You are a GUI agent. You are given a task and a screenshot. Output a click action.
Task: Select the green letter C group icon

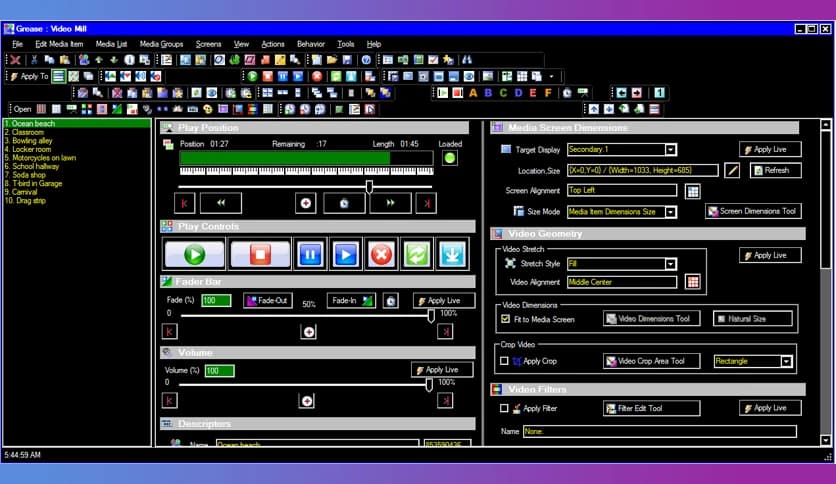pos(503,93)
